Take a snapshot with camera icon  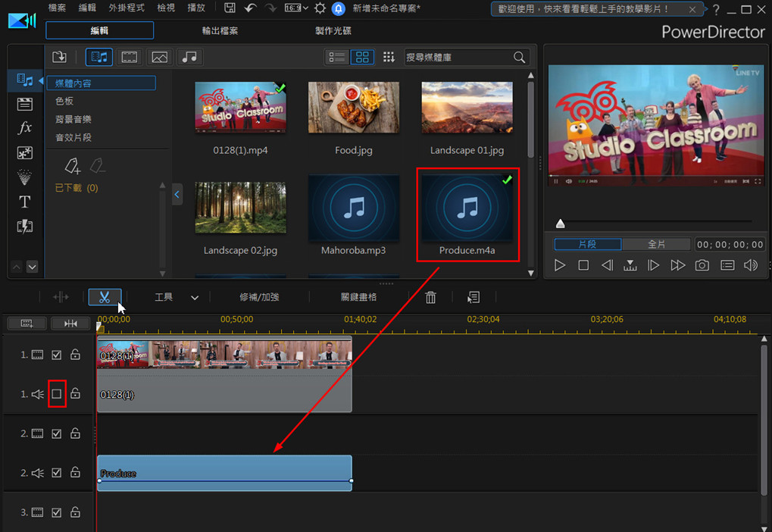pyautogui.click(x=702, y=265)
